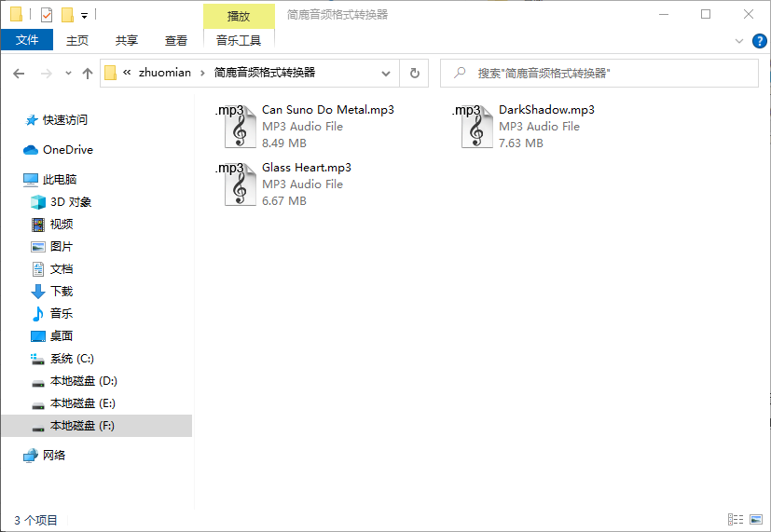Image resolution: width=771 pixels, height=532 pixels.
Task: Switch to the 查看 ribbon tab
Action: pyautogui.click(x=176, y=40)
